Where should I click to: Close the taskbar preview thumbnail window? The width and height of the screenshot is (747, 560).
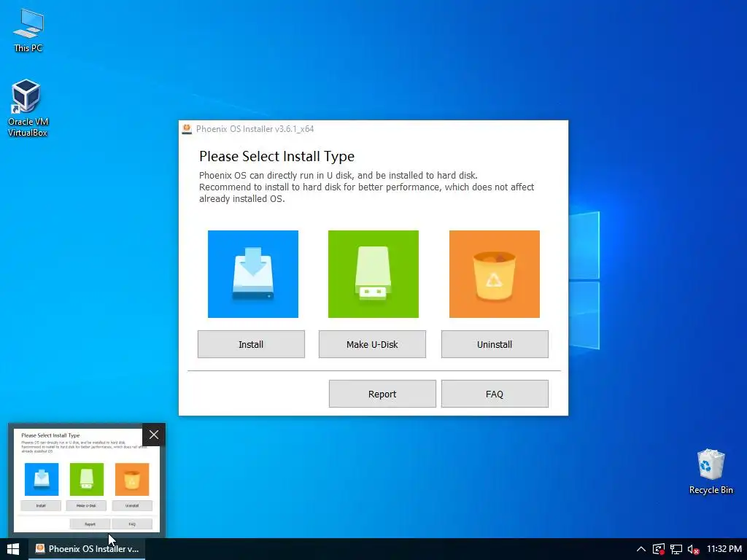click(154, 435)
